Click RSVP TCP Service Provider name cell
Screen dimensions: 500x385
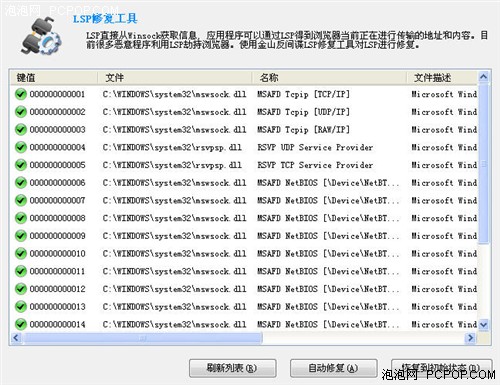tap(315, 165)
